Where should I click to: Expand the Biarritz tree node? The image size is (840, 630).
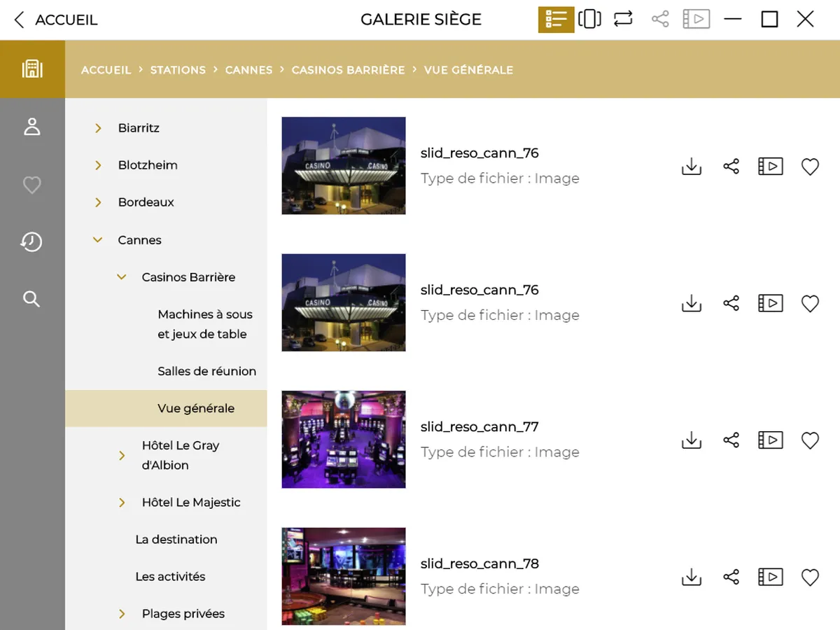(x=98, y=128)
